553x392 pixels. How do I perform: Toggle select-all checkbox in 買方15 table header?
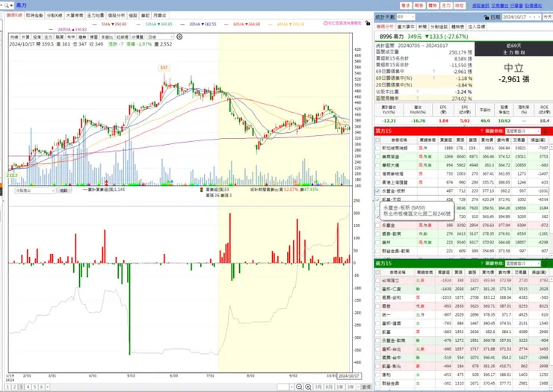(377, 140)
